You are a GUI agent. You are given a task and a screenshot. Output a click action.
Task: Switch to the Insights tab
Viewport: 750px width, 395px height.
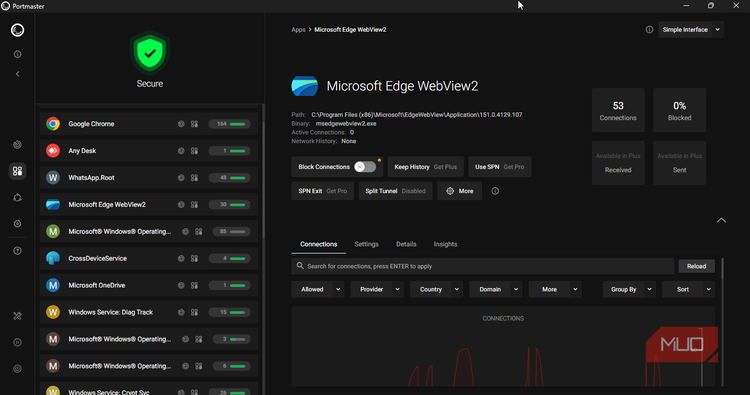point(445,244)
